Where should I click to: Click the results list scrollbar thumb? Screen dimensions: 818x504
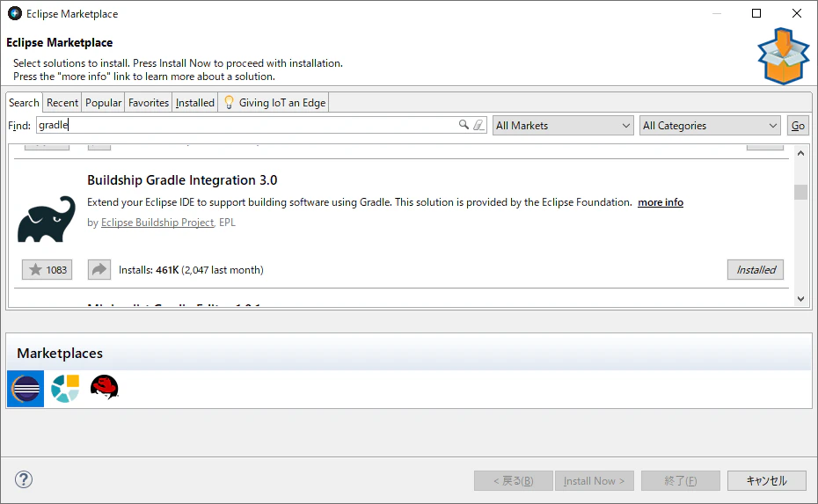[x=800, y=192]
